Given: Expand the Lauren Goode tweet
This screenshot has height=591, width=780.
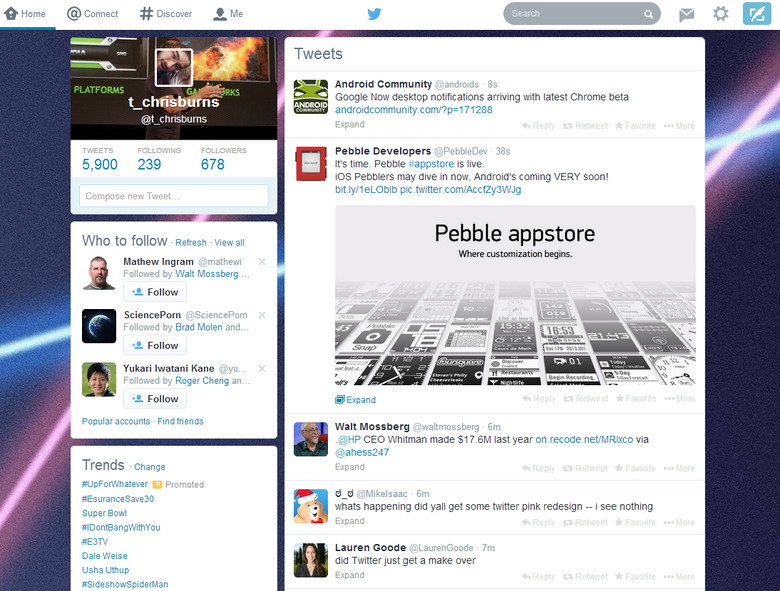Looking at the screenshot, I should point(350,575).
